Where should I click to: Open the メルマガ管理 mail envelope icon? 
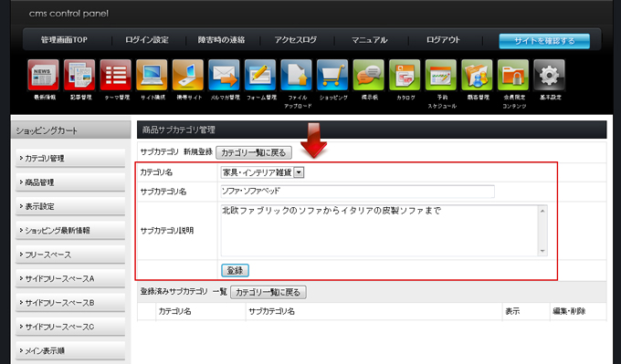point(224,75)
